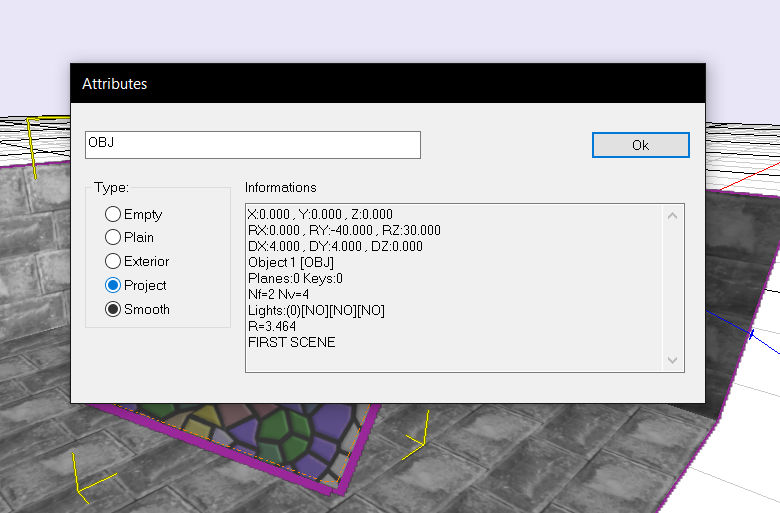The width and height of the screenshot is (780, 513).
Task: Click the Lights:(0)[NO][NO][NO] line
Action: pyautogui.click(x=316, y=310)
